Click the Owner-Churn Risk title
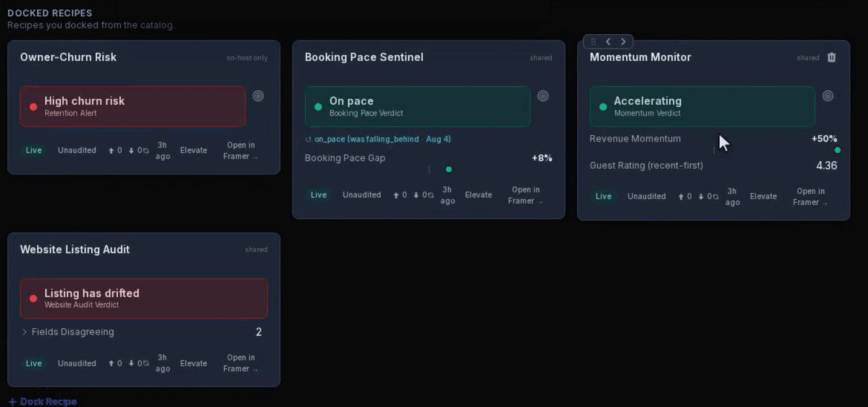868x407 pixels. coord(68,57)
